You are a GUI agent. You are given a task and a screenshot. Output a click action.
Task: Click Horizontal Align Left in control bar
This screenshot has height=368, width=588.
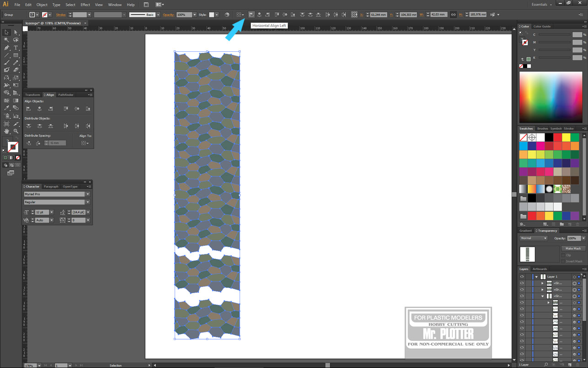click(251, 15)
